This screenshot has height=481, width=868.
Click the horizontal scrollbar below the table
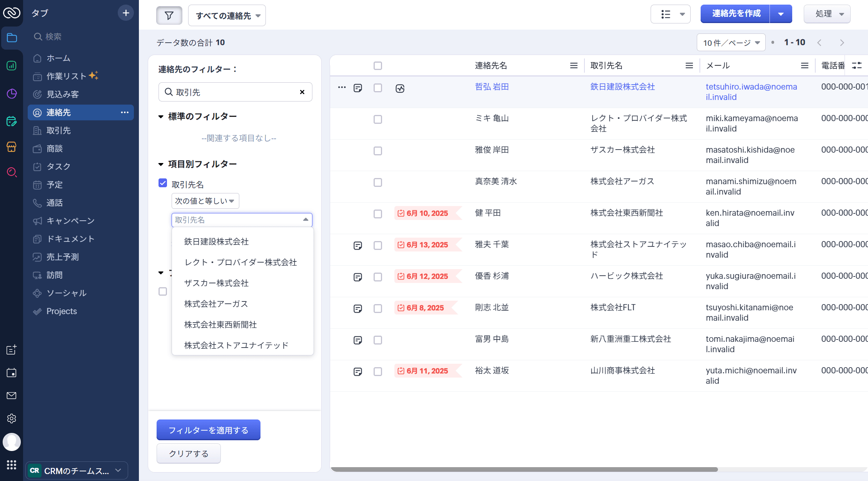click(x=523, y=469)
